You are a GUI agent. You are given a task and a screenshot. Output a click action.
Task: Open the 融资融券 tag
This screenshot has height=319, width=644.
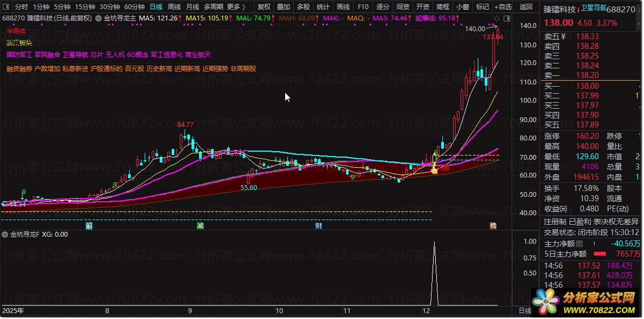point(19,68)
